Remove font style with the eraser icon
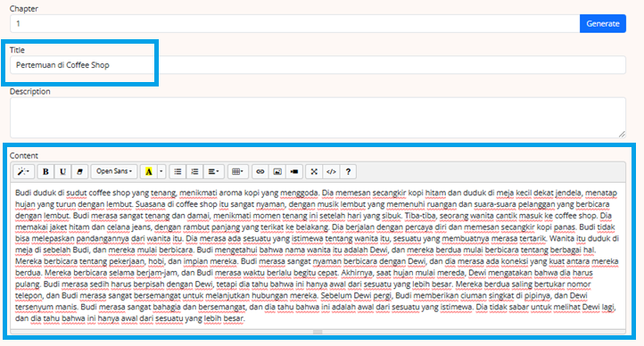The height and width of the screenshot is (346, 644). click(79, 171)
